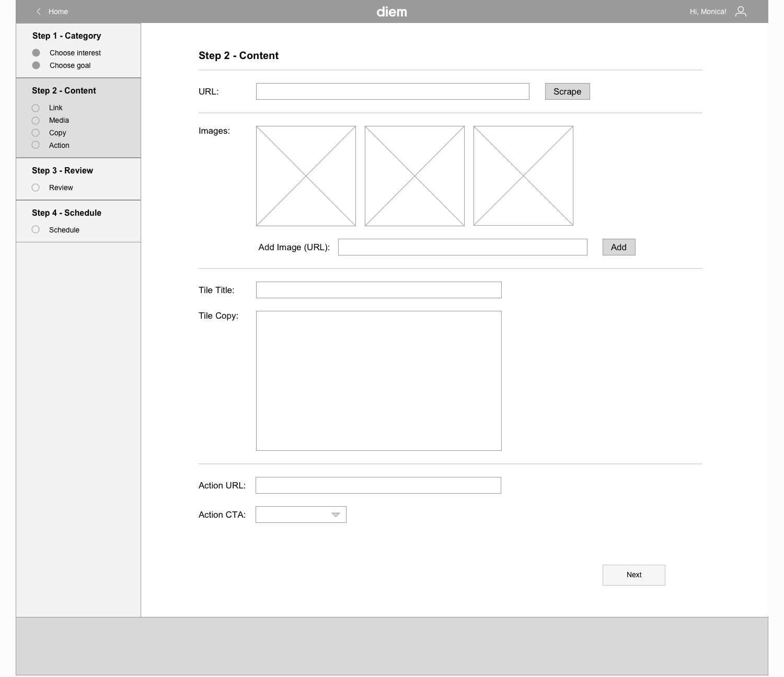Click the Choose interest label
Screen dimensions: 784x677
coord(75,53)
